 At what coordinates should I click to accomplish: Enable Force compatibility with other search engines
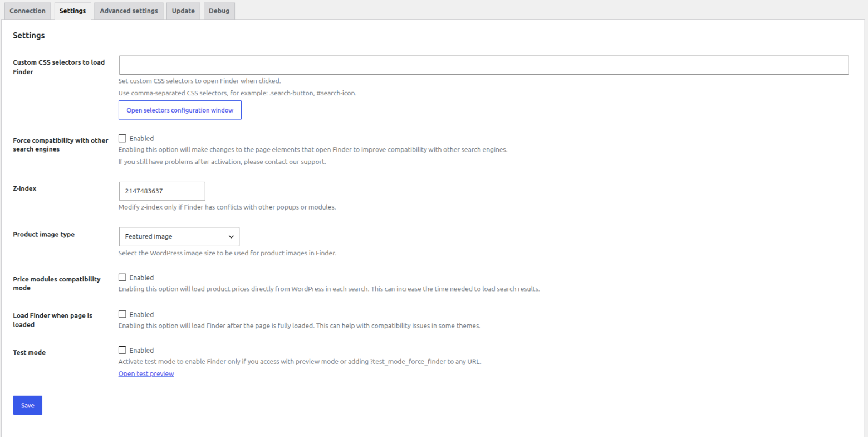pyautogui.click(x=122, y=138)
